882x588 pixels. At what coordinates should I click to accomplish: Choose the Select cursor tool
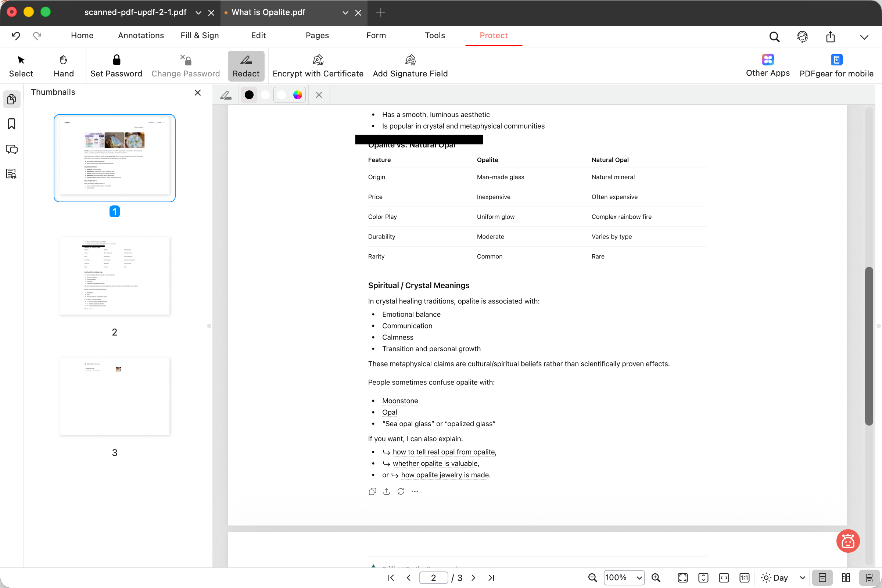coord(21,66)
